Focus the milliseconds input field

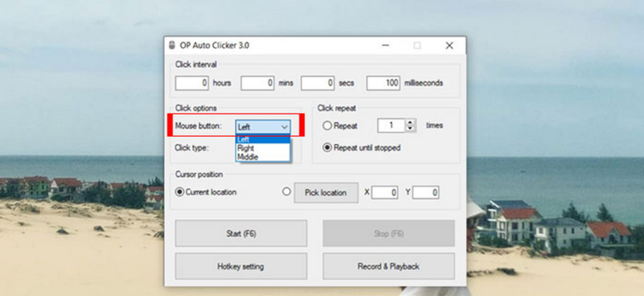click(x=383, y=83)
